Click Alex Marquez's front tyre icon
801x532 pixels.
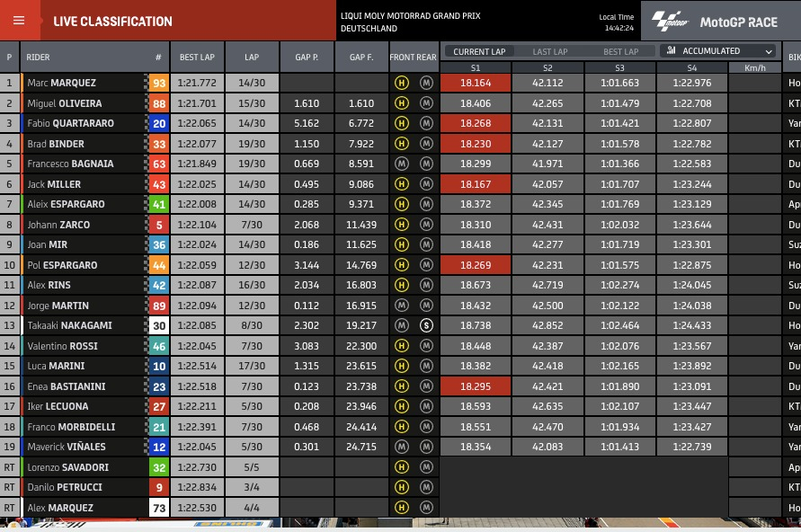point(402,508)
